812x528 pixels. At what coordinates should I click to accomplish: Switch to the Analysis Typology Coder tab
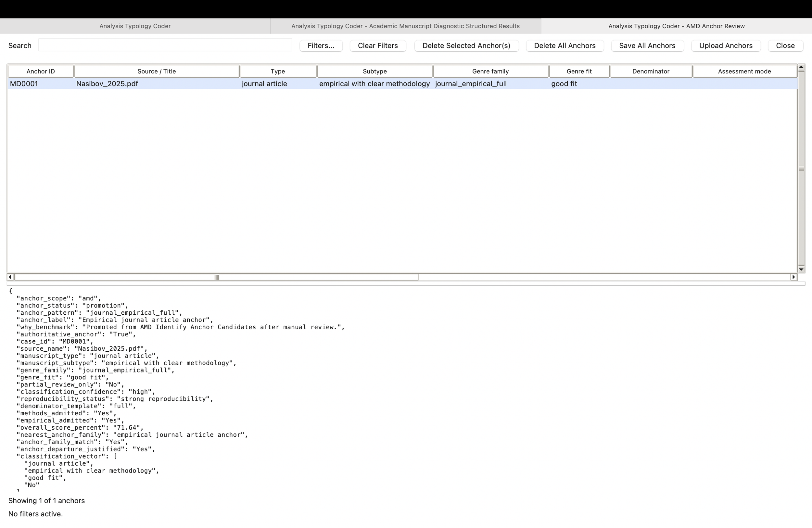[135, 26]
